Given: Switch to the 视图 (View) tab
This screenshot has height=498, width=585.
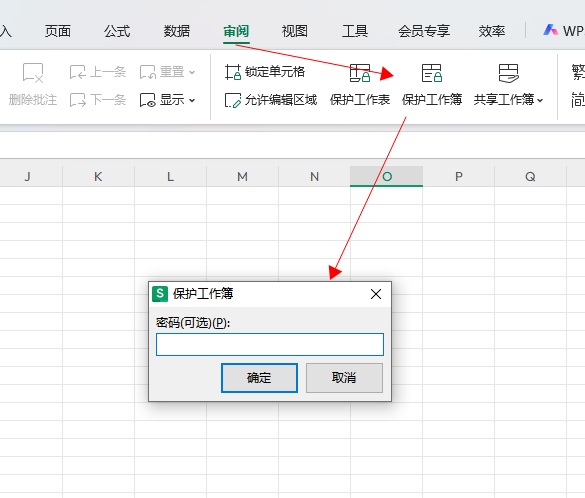Looking at the screenshot, I should pyautogui.click(x=295, y=31).
